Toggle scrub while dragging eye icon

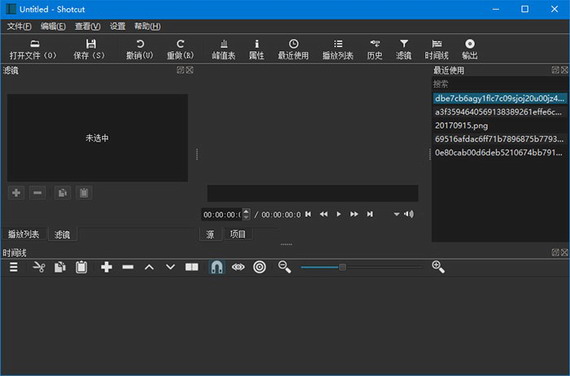[x=238, y=267]
